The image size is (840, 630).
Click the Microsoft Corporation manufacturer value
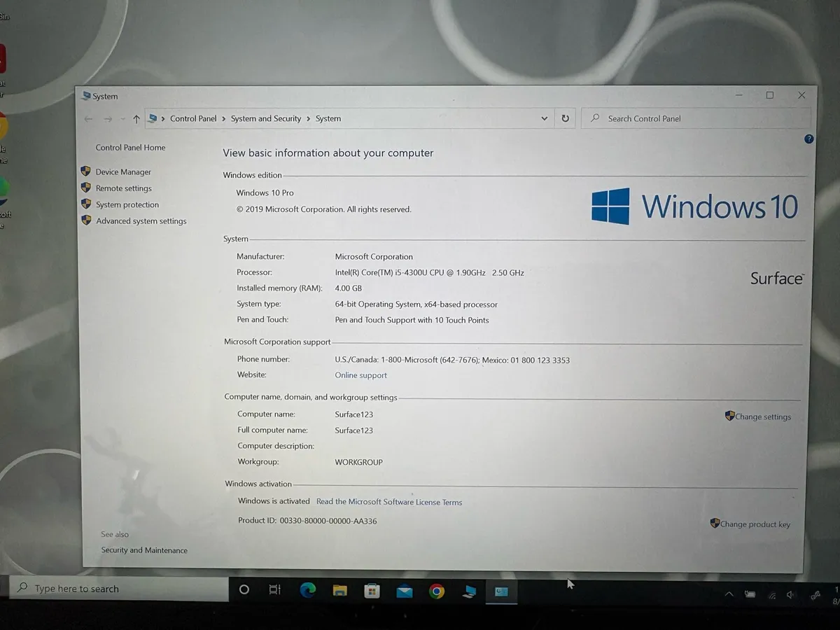pos(374,257)
